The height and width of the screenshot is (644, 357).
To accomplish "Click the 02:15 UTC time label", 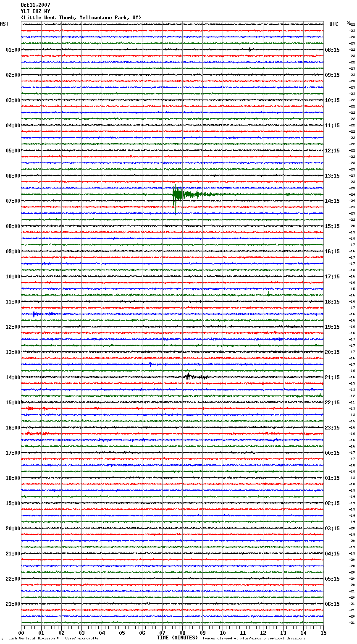I will [332, 503].
